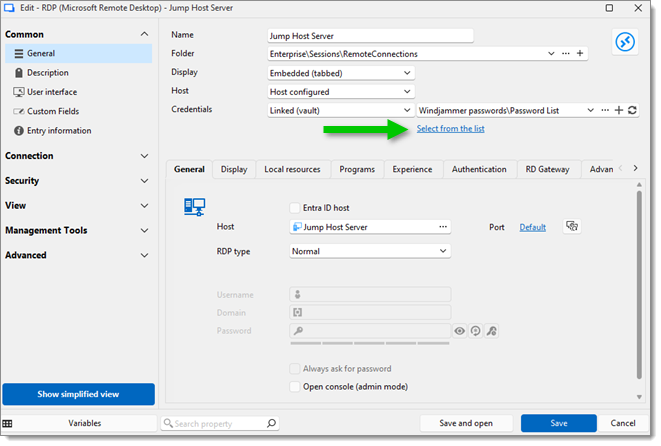
Task: Open the Host configured dropdown
Action: (x=341, y=92)
